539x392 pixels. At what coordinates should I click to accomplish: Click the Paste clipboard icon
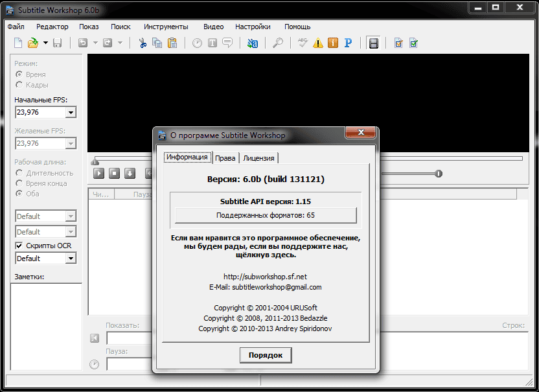pos(172,43)
